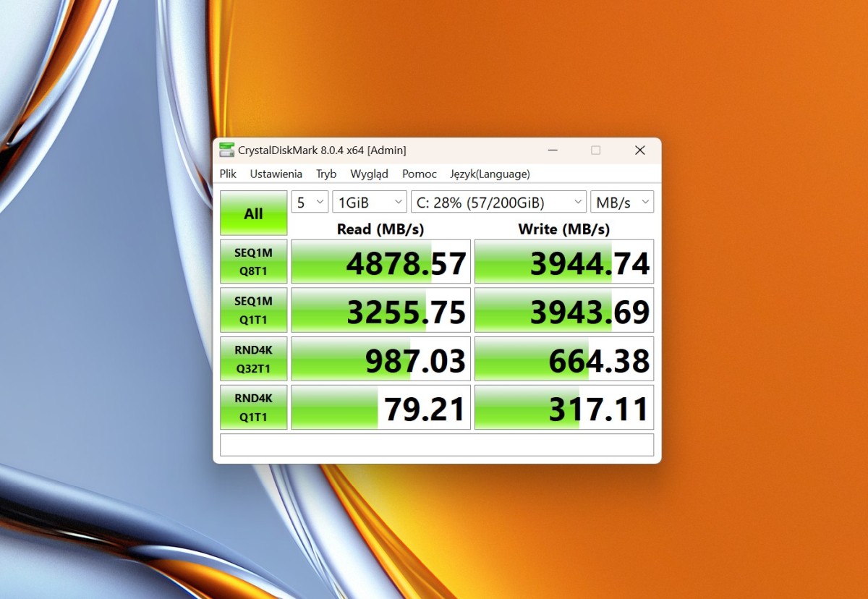Expand the 1GiB test size dropdown
The width and height of the screenshot is (868, 599).
click(x=369, y=203)
